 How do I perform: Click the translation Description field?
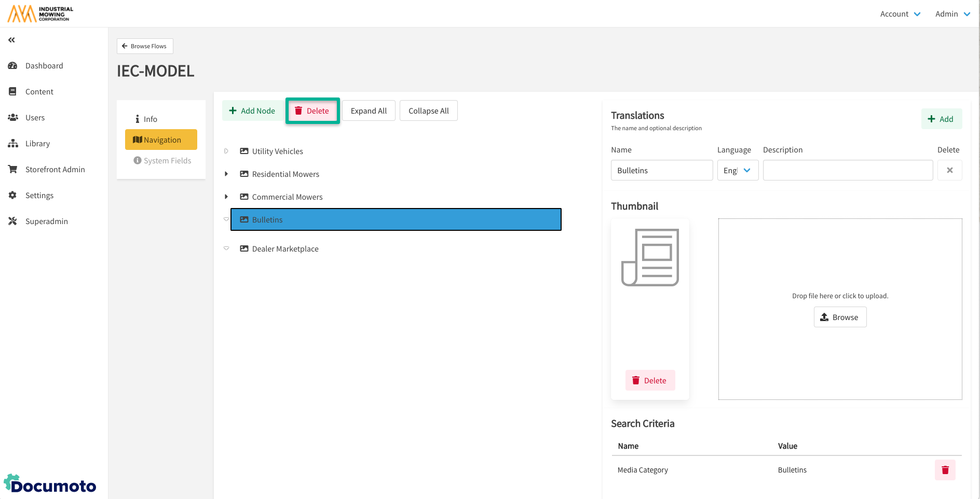tap(847, 170)
